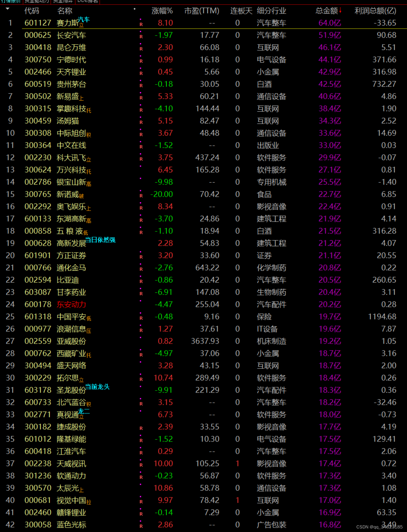The height and width of the screenshot is (532, 407).
Task: Click the R margin marker for 中际旭创
Action: pos(141,135)
